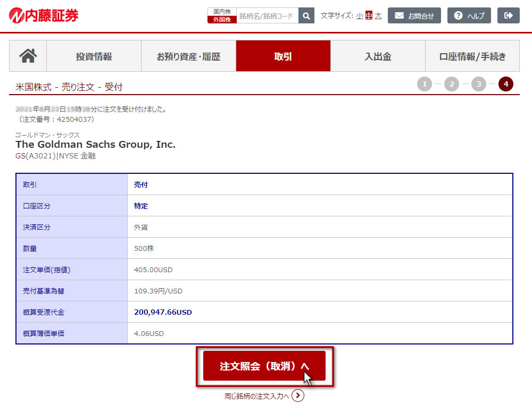This screenshot has height=412, width=532.
Task: Click the GS ticker symbol link
Action: click(x=20, y=156)
